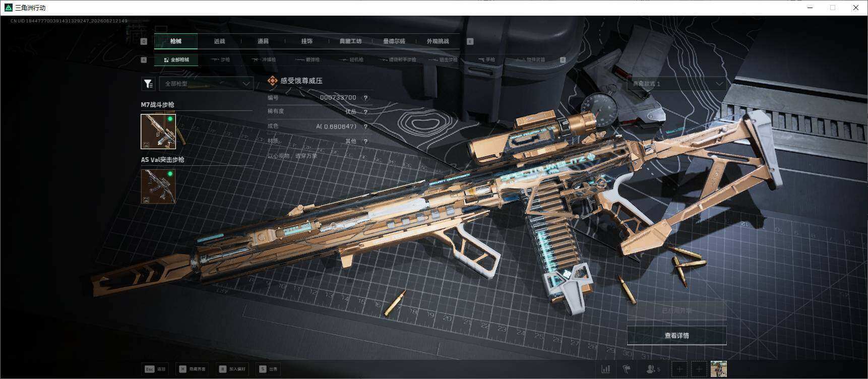Image resolution: width=868 pixels, height=379 pixels.
Task: Switch to the 典藏工坊 tab
Action: (x=350, y=41)
